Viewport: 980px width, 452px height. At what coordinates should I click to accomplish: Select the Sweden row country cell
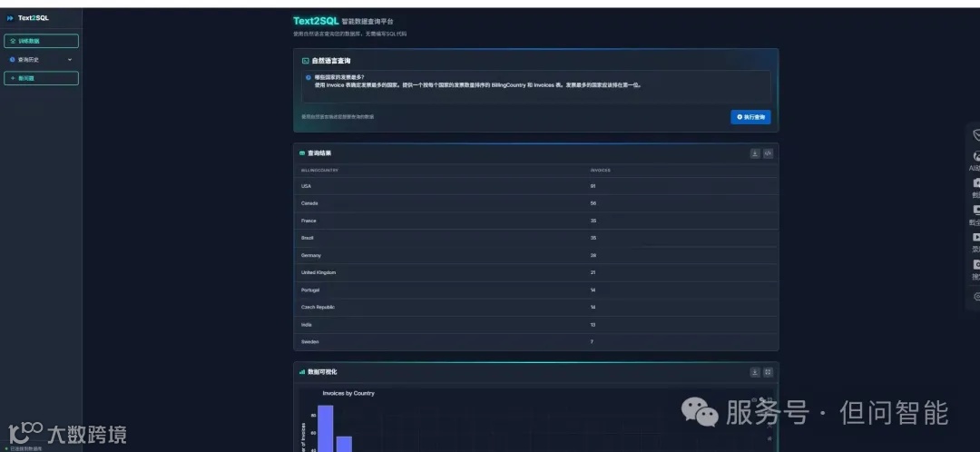point(310,342)
